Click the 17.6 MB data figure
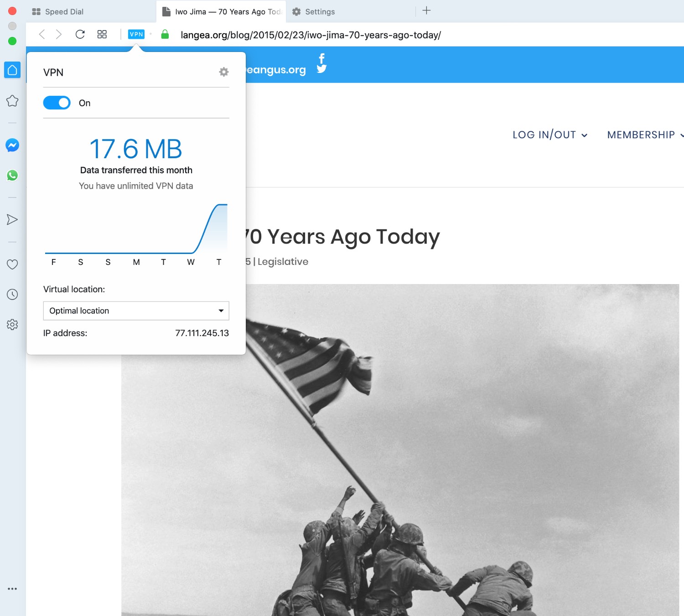The height and width of the screenshot is (616, 684). click(x=136, y=149)
